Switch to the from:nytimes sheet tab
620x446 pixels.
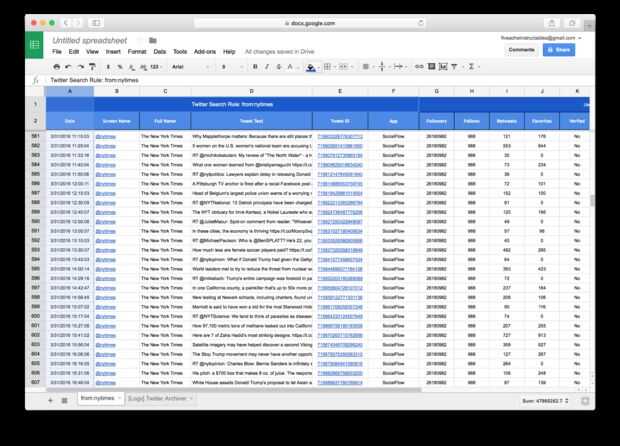(x=101, y=399)
